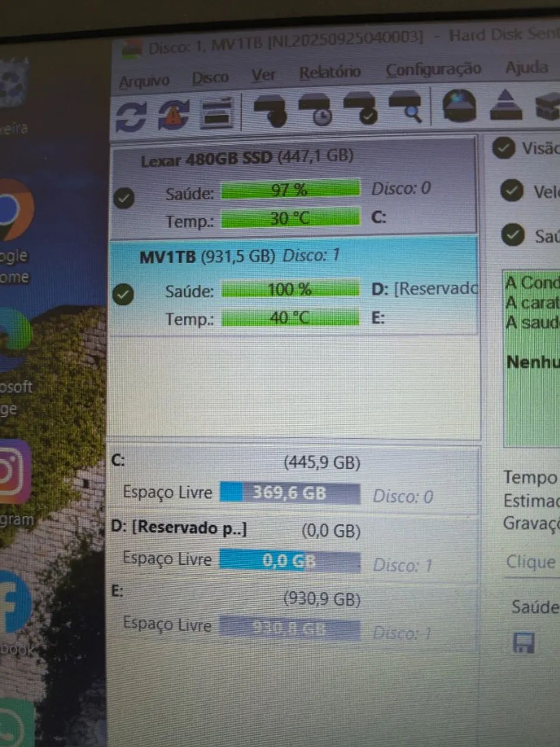Open the Arquivo menu

click(144, 81)
